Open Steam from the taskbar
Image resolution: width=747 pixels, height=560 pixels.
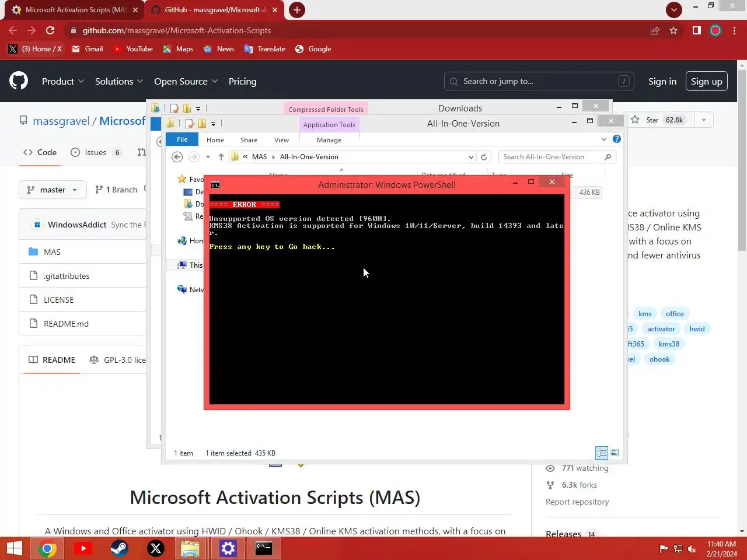[120, 548]
